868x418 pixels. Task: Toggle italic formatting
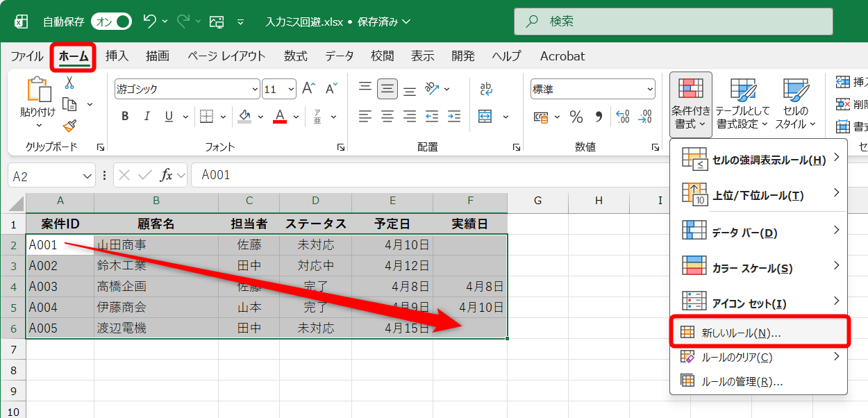(x=147, y=115)
